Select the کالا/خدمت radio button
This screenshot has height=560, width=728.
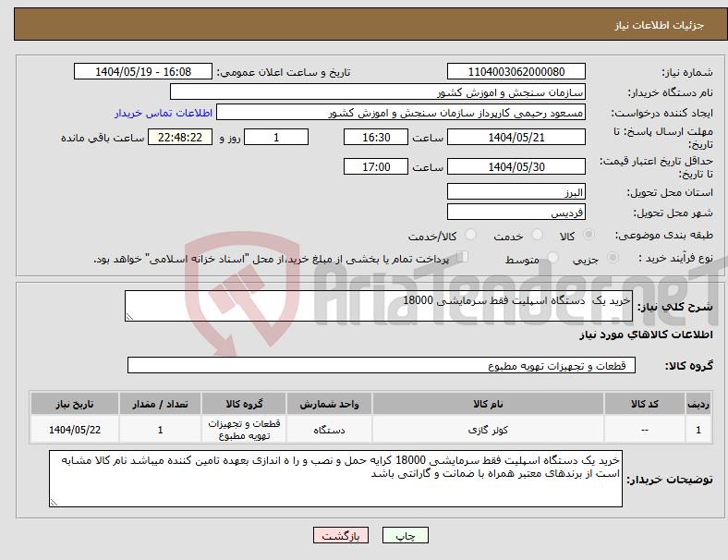click(x=471, y=235)
